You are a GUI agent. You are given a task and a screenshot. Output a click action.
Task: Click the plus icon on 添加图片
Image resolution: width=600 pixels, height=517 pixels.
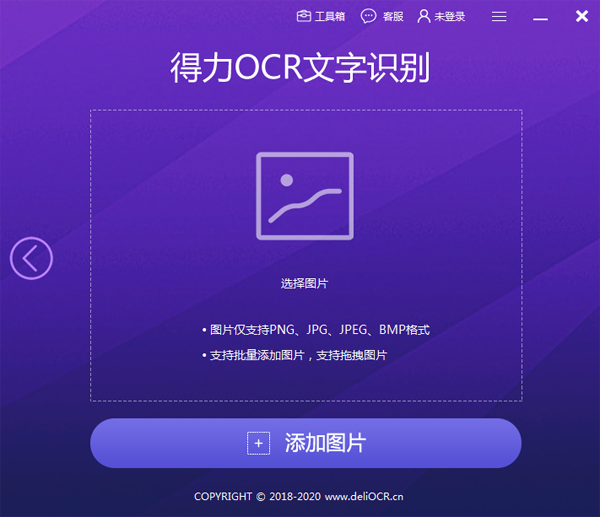click(258, 443)
